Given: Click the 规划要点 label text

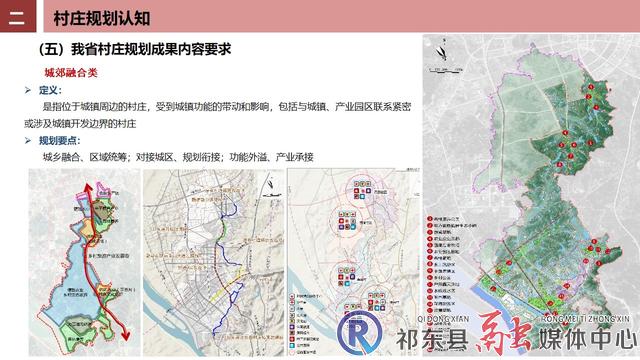Looking at the screenshot, I should tap(60, 141).
